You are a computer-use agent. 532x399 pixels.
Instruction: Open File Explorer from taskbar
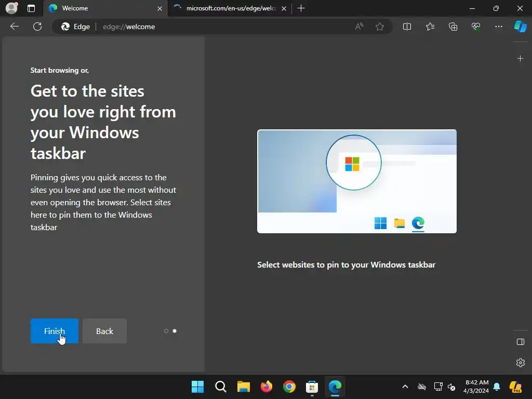243,387
